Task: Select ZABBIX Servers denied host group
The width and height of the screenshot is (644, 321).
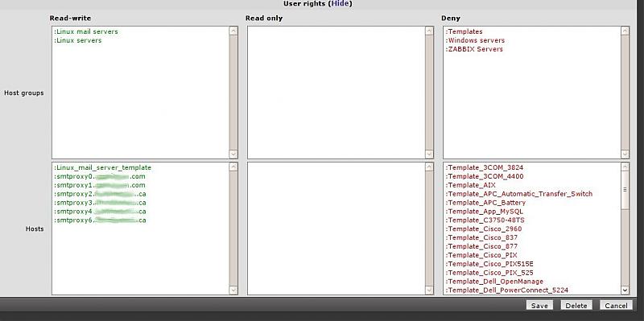Action: tap(474, 49)
